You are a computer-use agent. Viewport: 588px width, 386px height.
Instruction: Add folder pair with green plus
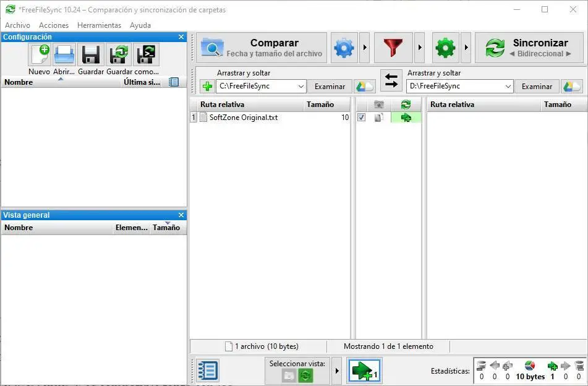coord(207,86)
